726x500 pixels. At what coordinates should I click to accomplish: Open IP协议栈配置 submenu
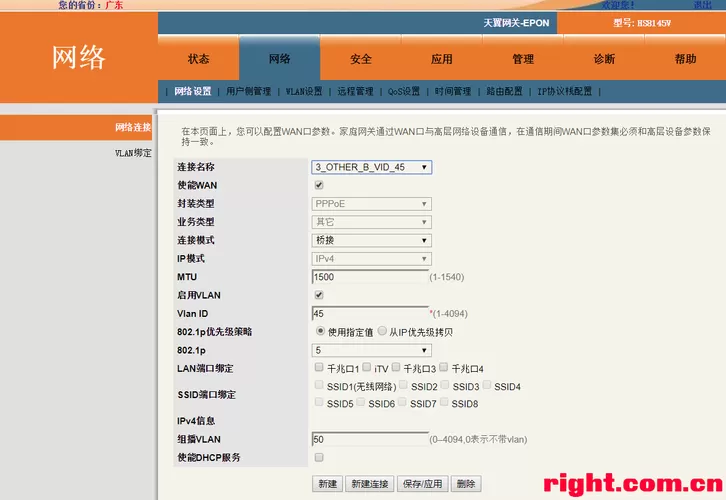[564, 91]
